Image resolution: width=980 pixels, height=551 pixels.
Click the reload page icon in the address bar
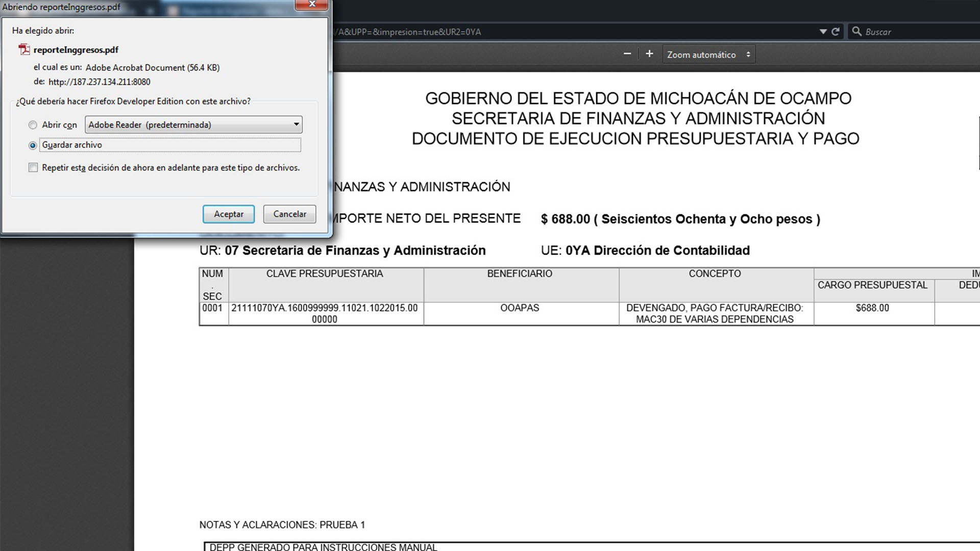point(836,32)
